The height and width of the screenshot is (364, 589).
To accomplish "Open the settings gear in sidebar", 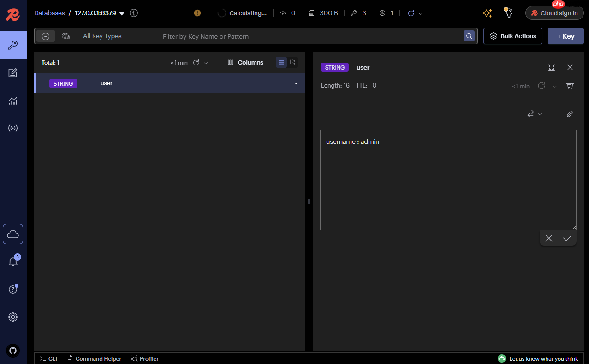I will tap(13, 317).
